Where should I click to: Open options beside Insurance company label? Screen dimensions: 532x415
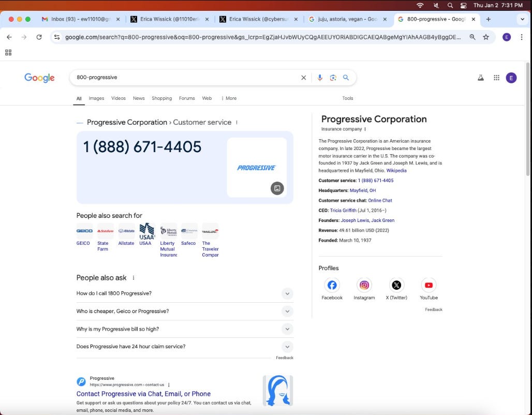pyautogui.click(x=365, y=129)
